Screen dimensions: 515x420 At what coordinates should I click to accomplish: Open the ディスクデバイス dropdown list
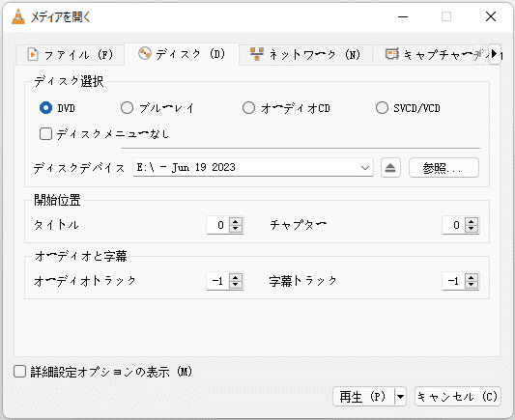[253, 167]
